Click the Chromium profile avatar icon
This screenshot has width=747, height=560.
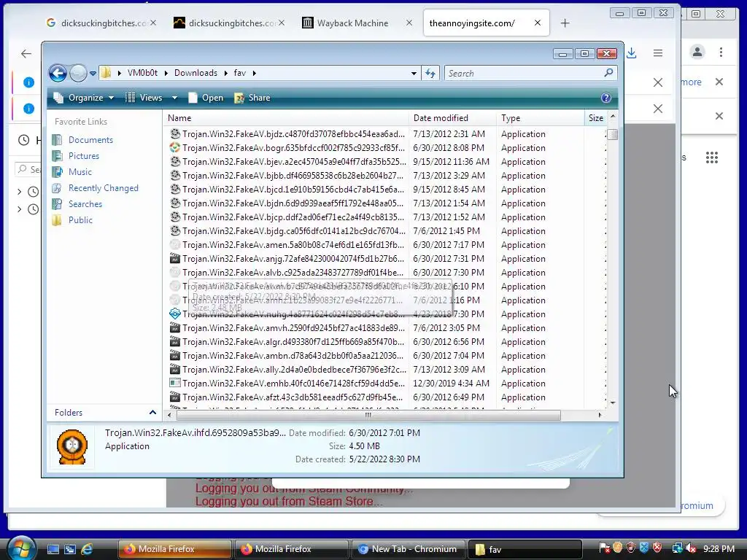[x=697, y=52]
